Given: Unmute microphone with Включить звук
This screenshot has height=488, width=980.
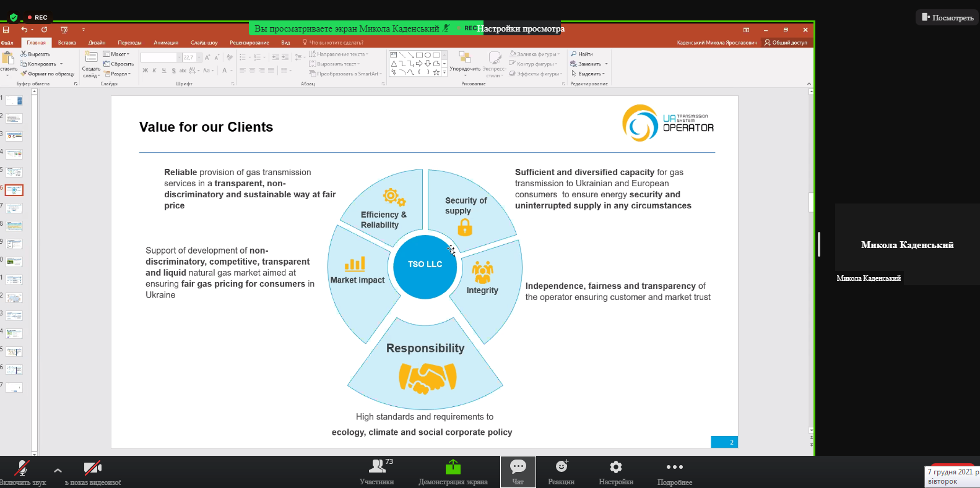Looking at the screenshot, I should click(22, 471).
